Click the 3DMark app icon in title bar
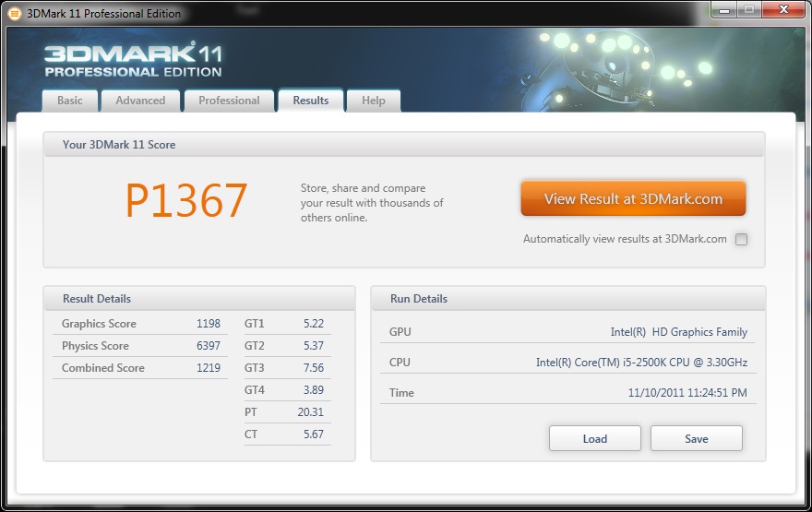 tap(14, 14)
